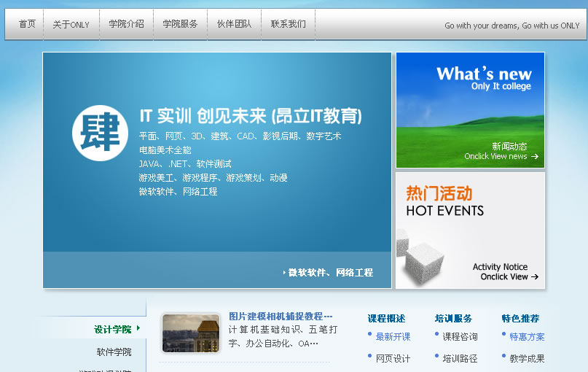Open the 网页设计 link
Image resolution: width=588 pixels, height=372 pixels.
click(393, 358)
